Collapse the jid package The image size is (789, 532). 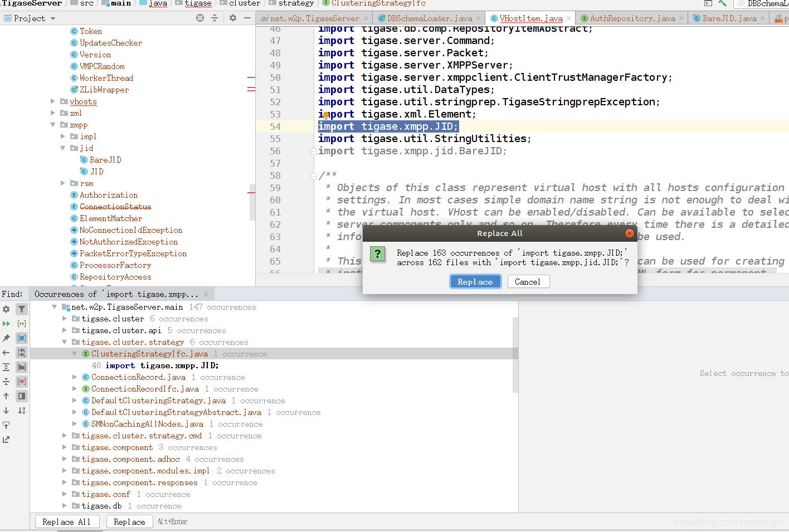pos(63,148)
